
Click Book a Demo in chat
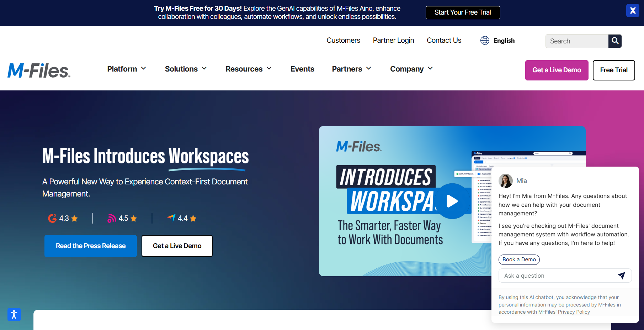coord(519,260)
